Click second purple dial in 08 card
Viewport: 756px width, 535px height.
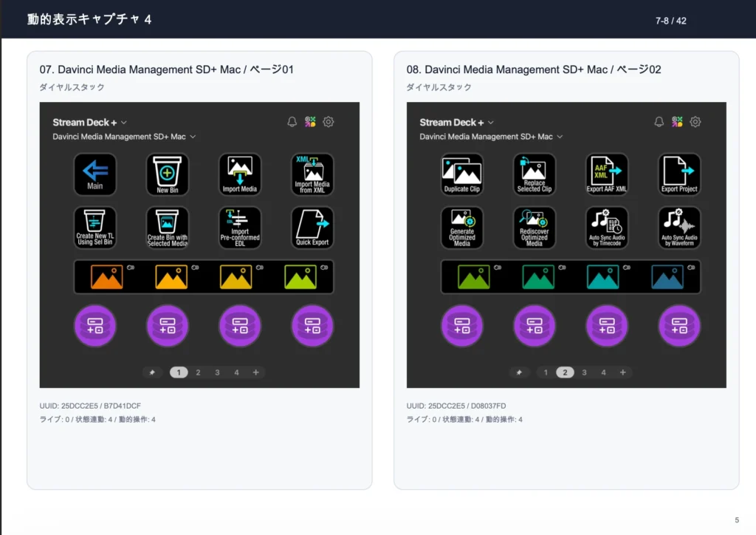click(535, 326)
